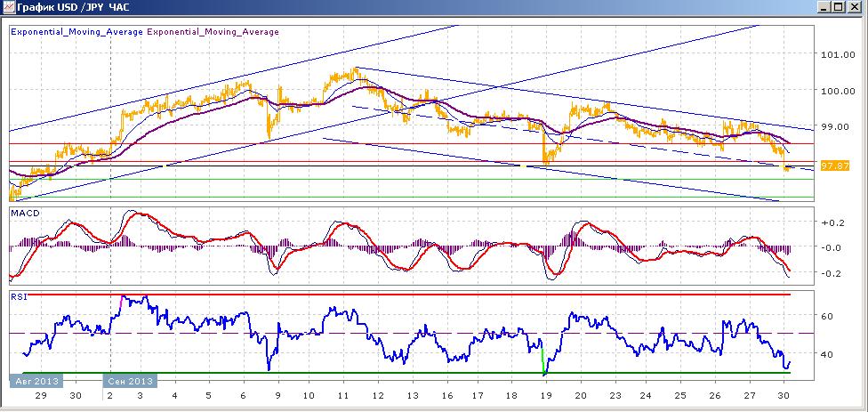Viewport: 868px width, 412px height.
Task: Click date label 25 on time axis
Action: [680, 397]
